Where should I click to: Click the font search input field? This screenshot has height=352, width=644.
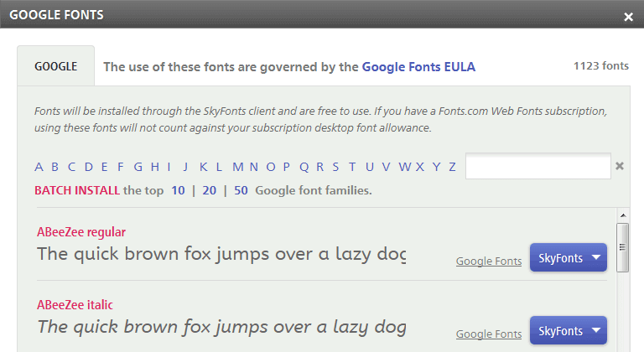pos(538,166)
